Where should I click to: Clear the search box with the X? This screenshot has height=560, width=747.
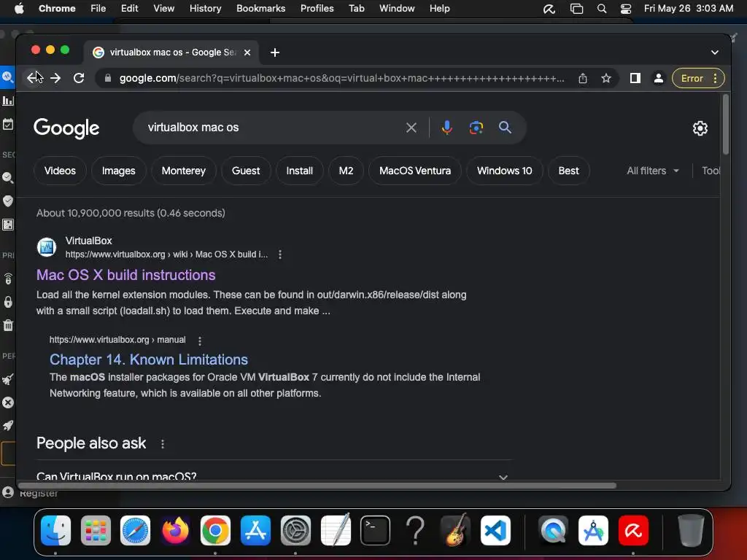411,128
